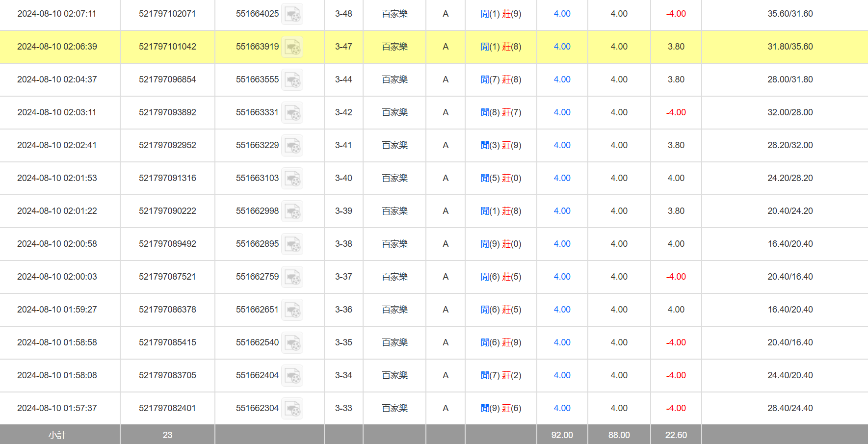The width and height of the screenshot is (868, 444).
Task: Click replay icon beside 551663919
Action: [x=292, y=47]
